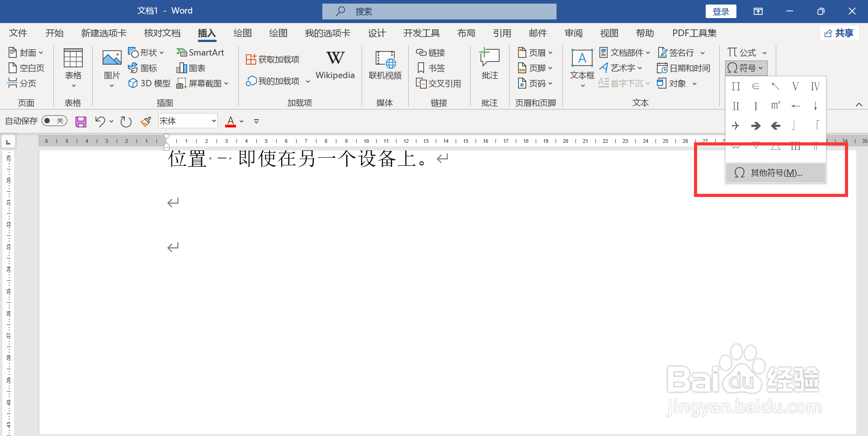Insert the m² symbol
Viewport: 868px width, 436px height.
[776, 106]
